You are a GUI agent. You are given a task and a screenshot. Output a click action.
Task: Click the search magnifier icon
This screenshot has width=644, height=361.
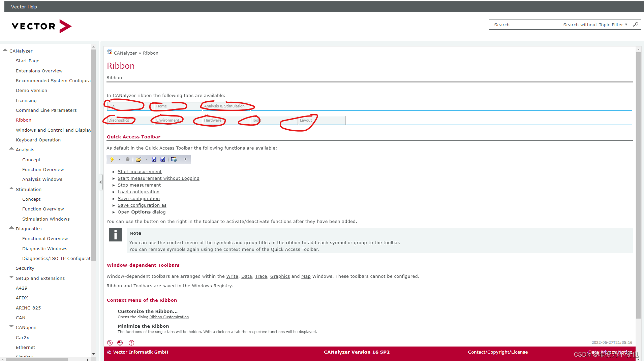pyautogui.click(x=635, y=25)
